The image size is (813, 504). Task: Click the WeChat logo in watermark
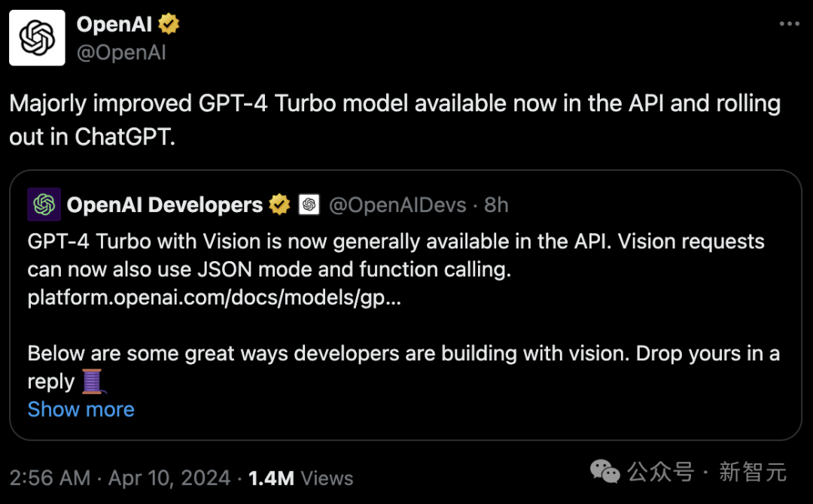(x=605, y=472)
